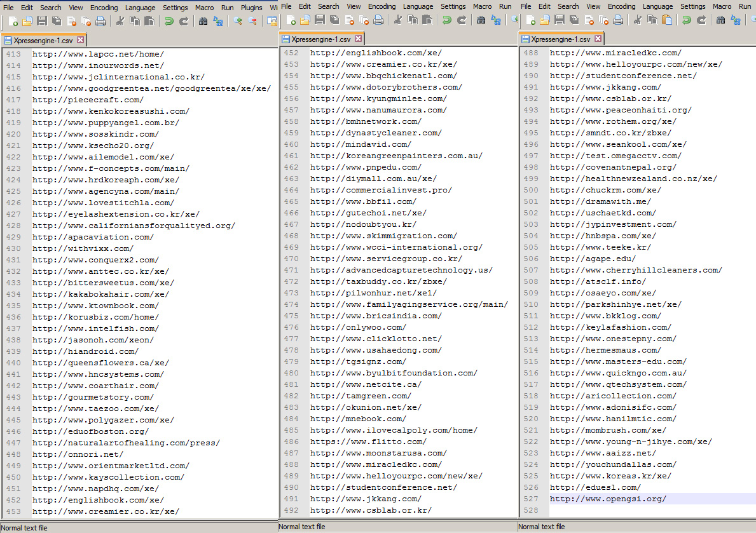Click http://tgsignz.com/ on line 479
Screen dimensions: 756x533
click(x=358, y=362)
